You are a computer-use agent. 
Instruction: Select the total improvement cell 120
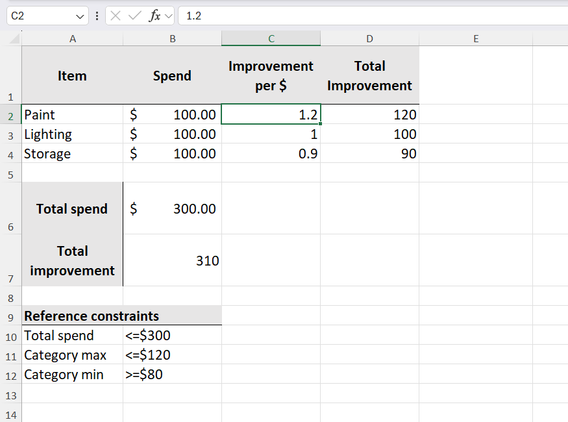(370, 114)
